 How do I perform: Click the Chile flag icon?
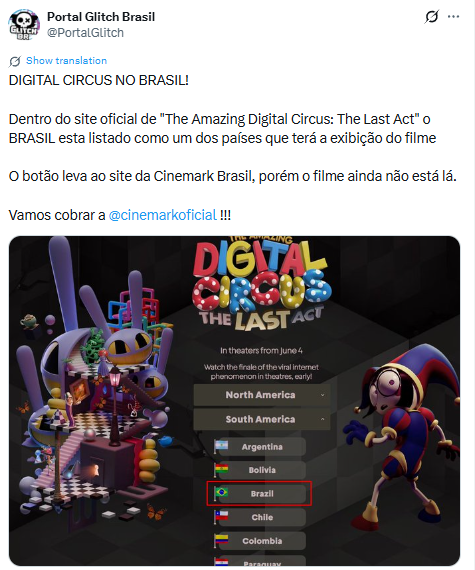[221, 516]
